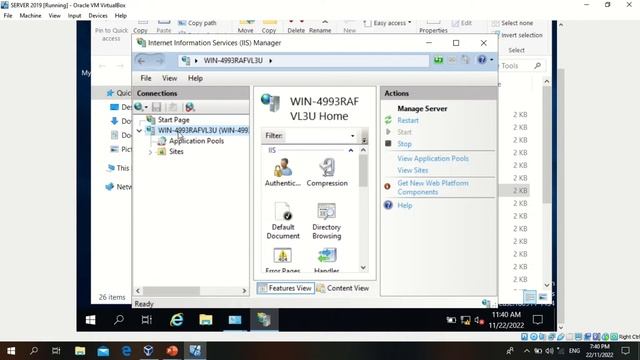640x360 pixels.
Task: Expand the Sites tree node
Action: pos(150,152)
